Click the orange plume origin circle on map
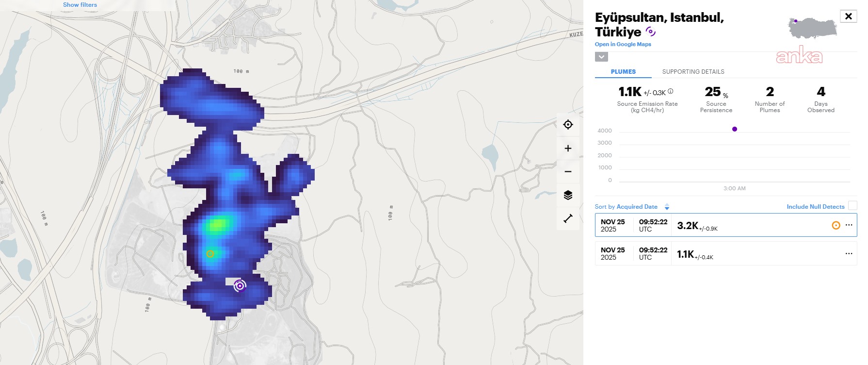The width and height of the screenshot is (868, 365). (x=210, y=254)
